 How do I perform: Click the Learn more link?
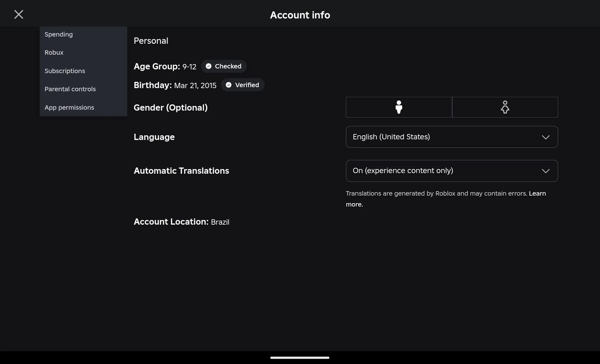(537, 193)
